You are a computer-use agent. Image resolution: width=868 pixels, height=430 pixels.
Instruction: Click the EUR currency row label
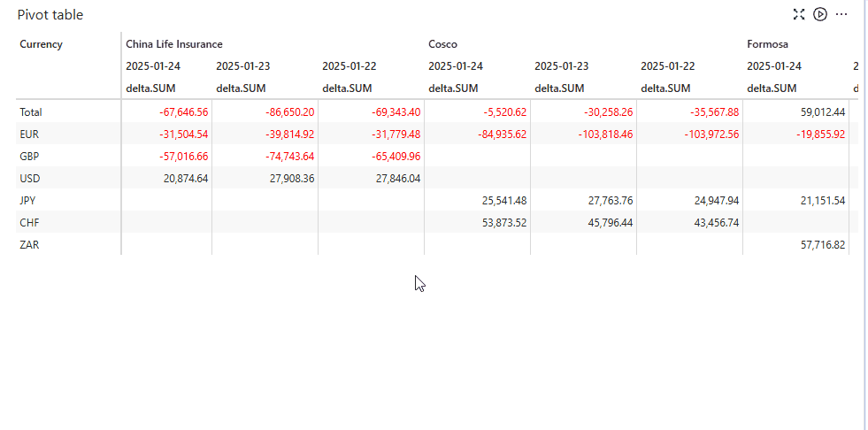29,134
